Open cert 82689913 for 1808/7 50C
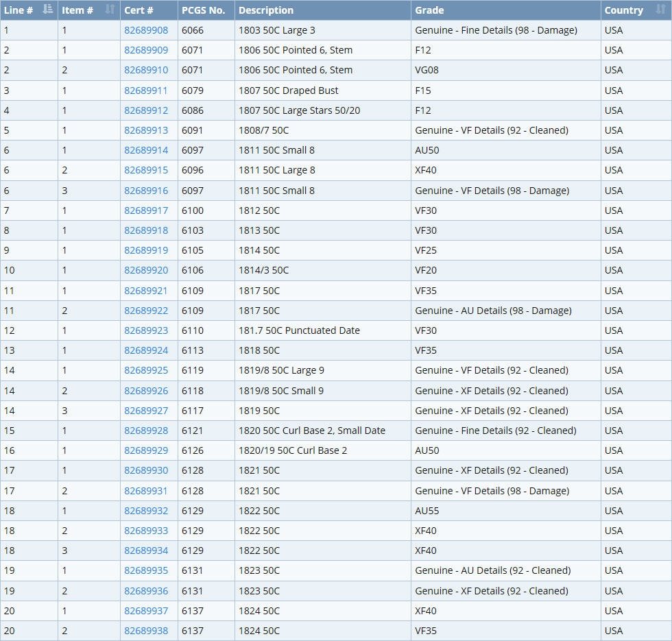Image resolution: width=672 pixels, height=641 pixels. click(x=146, y=130)
